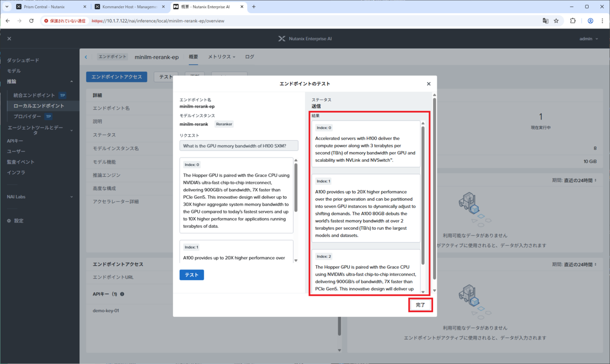The width and height of the screenshot is (610, 364).
Task: Select 統合エンドポイント in the sidebar
Action: click(x=34, y=95)
